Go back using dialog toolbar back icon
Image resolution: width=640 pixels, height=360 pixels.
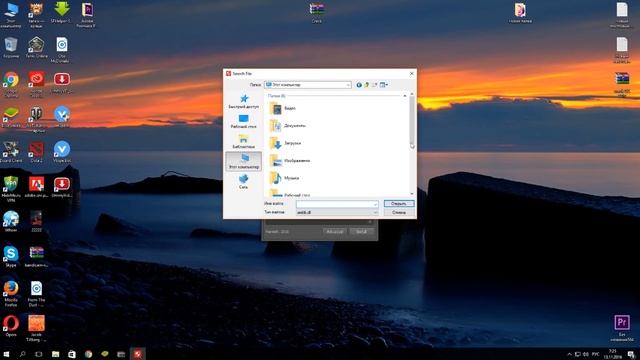point(359,85)
